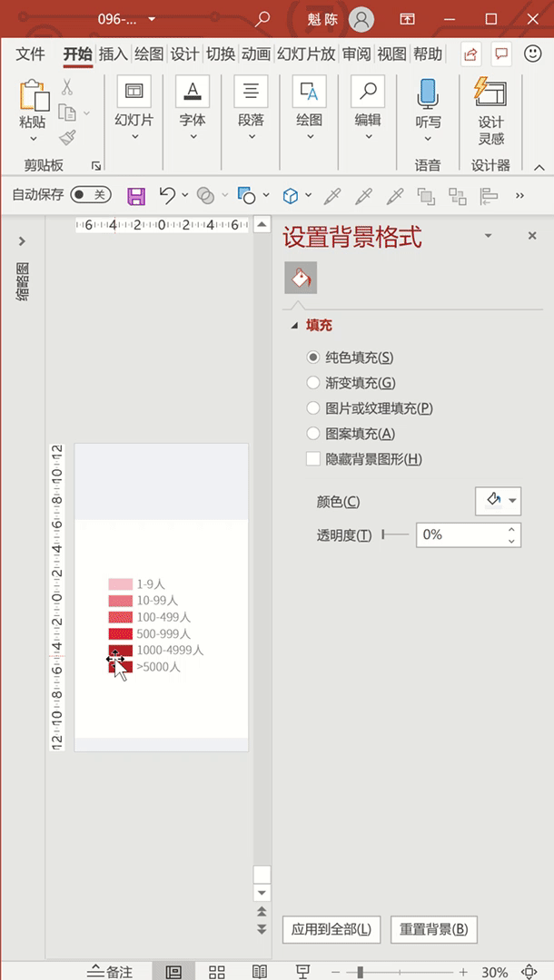554x980 pixels.
Task: Open the file name dropdown arrow
Action: pyautogui.click(x=152, y=19)
